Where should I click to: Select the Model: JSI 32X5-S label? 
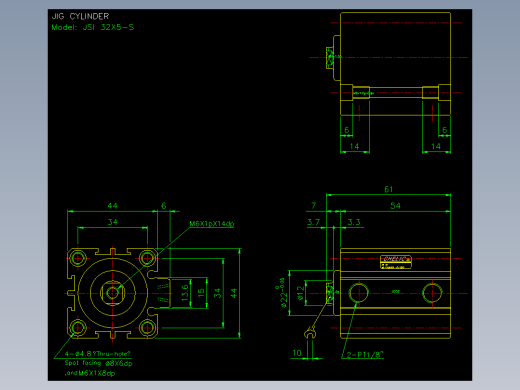[x=93, y=27]
